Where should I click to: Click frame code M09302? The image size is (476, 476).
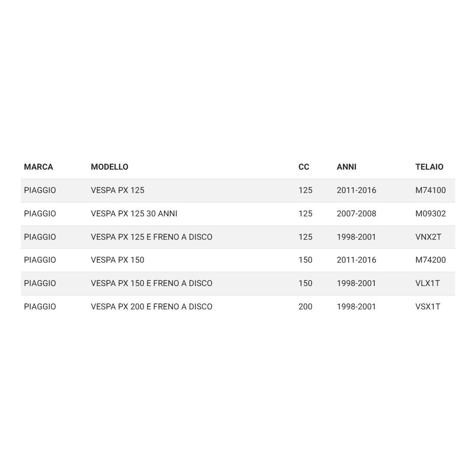point(431,214)
